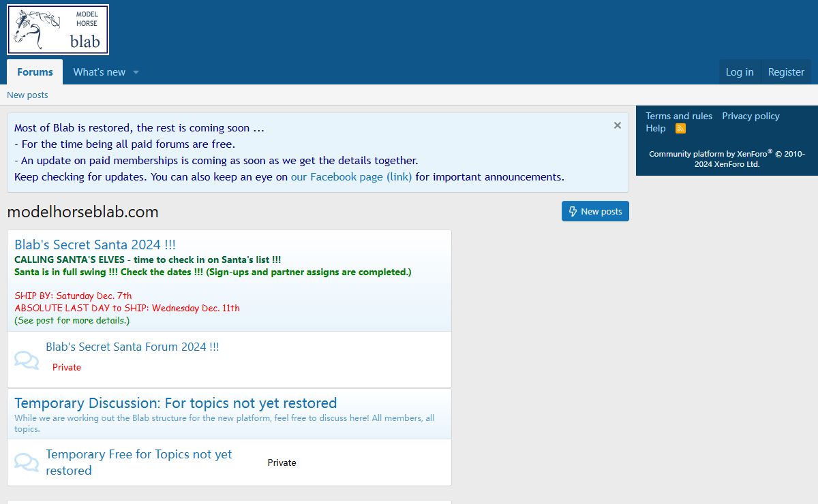Click 'all paid forums are free' notice line
This screenshot has height=504, width=818.
(125, 144)
